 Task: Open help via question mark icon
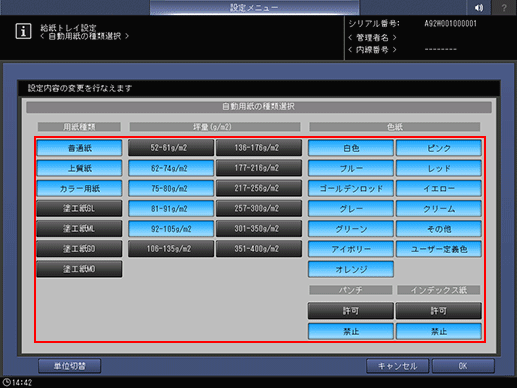504,7
